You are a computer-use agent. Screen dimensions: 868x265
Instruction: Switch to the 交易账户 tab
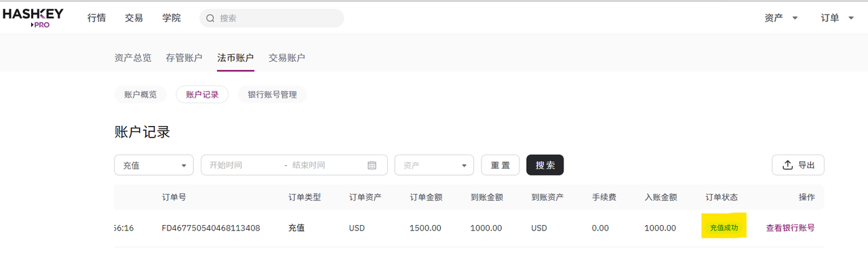point(287,58)
